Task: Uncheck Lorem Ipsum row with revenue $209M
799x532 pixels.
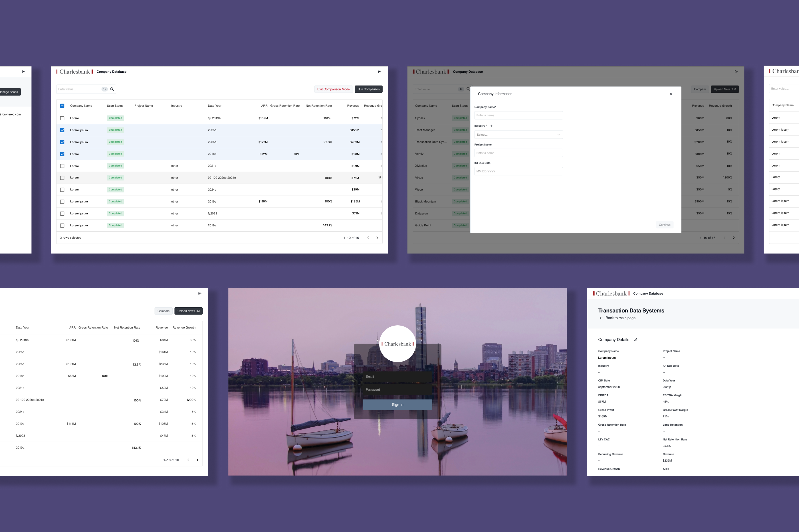Action: (62, 142)
